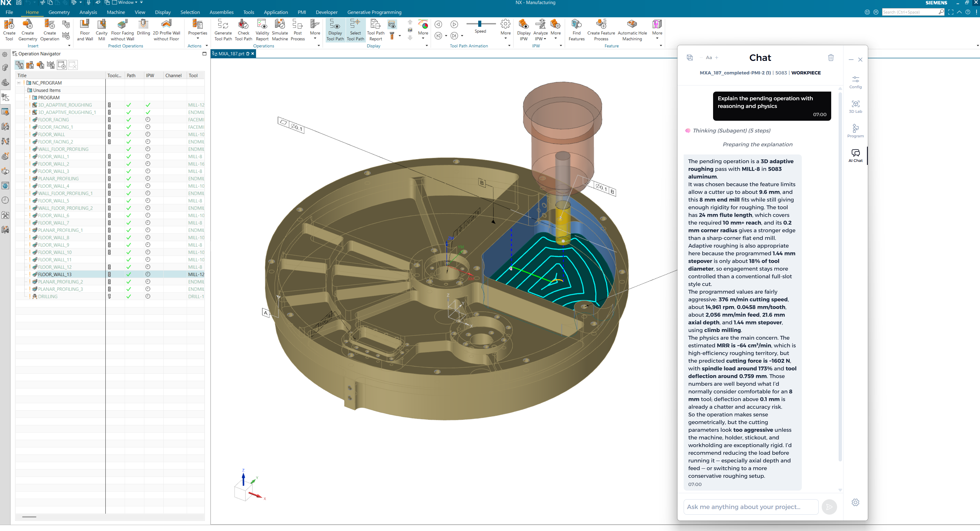Open Config panel in chat sidebar

855,82
